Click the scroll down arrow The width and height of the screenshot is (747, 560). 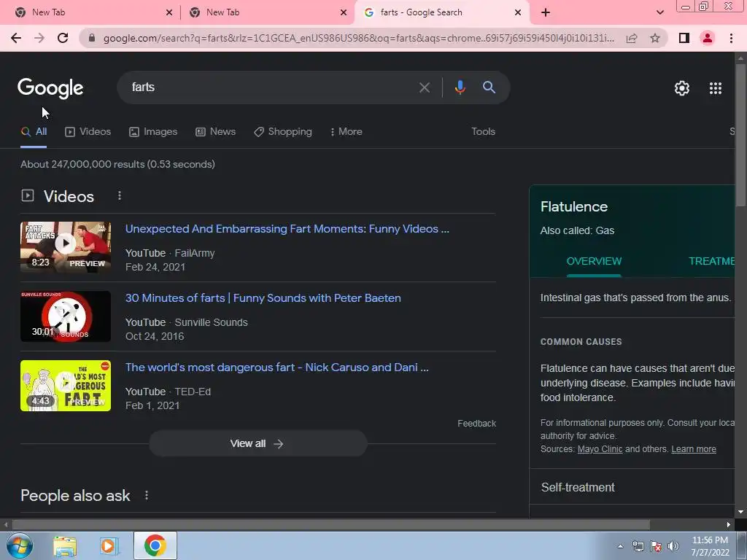(741, 513)
